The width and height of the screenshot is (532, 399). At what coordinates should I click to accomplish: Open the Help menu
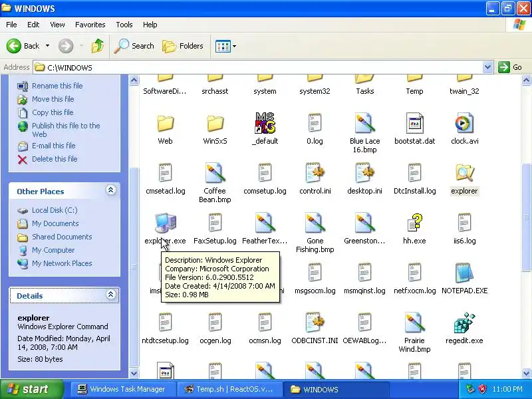[x=150, y=25]
